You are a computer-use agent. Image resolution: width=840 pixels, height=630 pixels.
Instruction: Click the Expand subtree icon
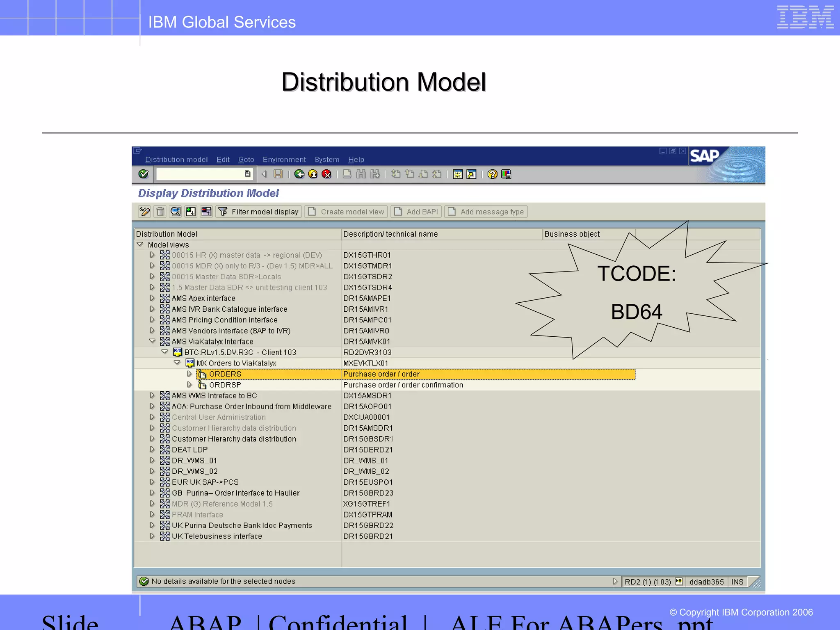(191, 212)
